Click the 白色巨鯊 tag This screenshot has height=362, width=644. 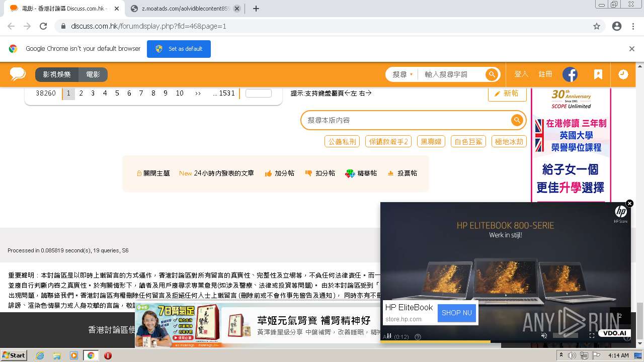coord(468,141)
